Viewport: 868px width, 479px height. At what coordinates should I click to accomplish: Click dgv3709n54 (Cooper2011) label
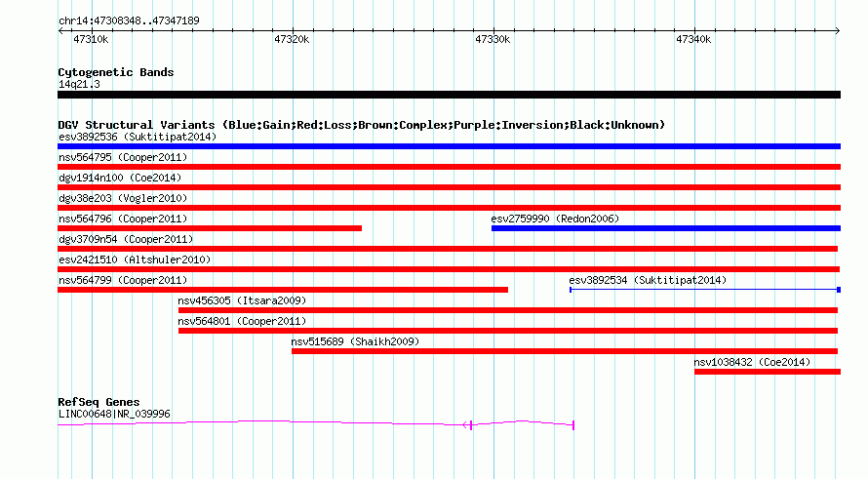click(126, 239)
